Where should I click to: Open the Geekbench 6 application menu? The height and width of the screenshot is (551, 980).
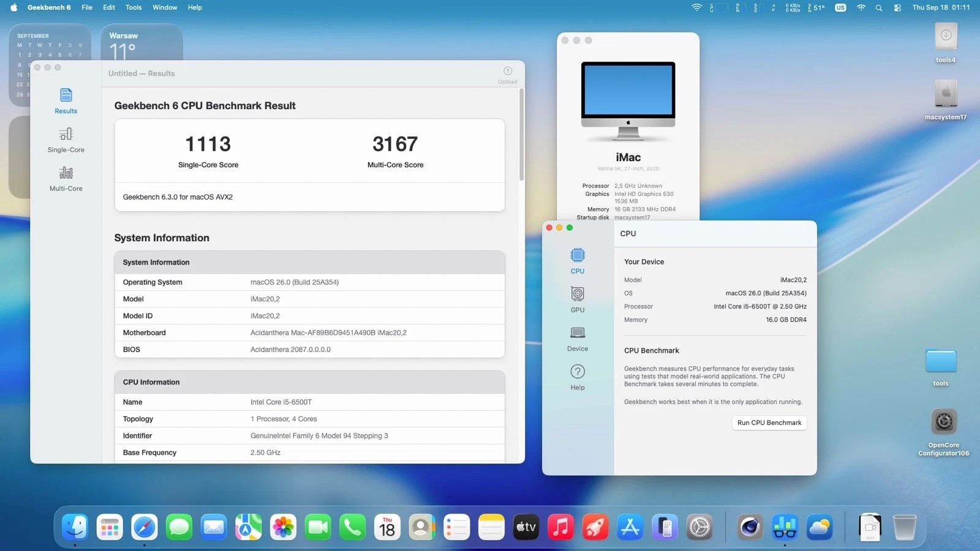click(x=49, y=7)
